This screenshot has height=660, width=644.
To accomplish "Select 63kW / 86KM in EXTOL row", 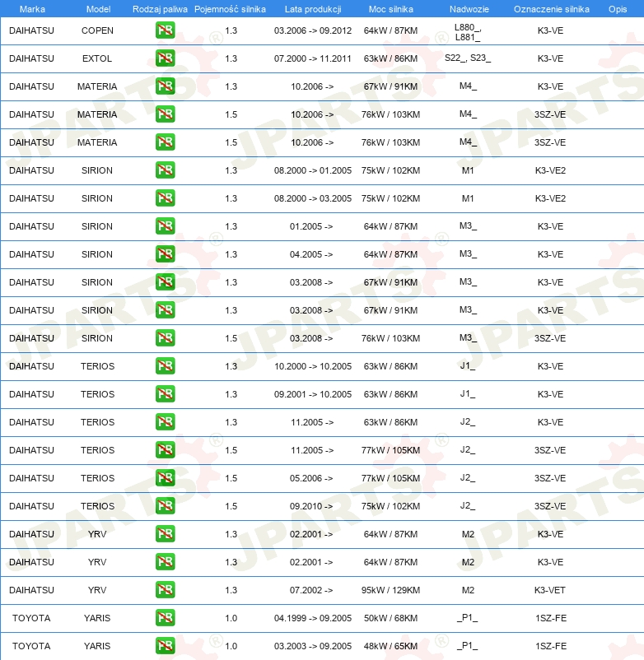I will pyautogui.click(x=390, y=58).
